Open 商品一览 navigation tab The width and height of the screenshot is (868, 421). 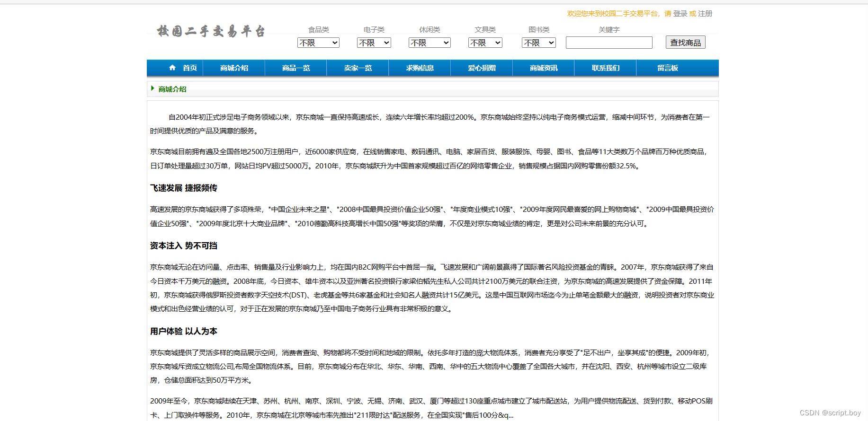click(296, 68)
